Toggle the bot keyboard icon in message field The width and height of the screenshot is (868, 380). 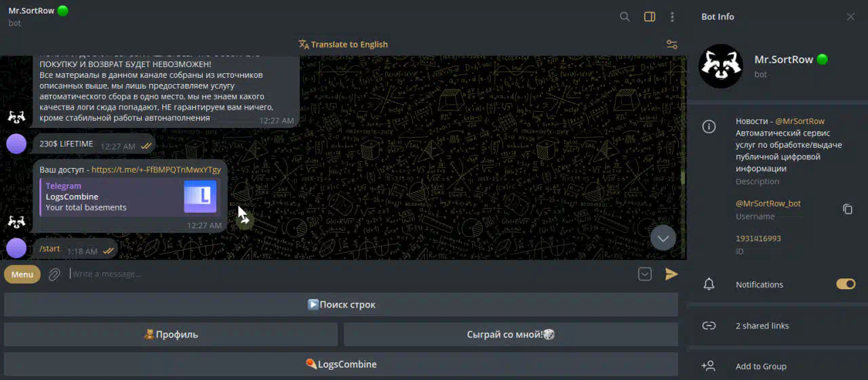645,274
